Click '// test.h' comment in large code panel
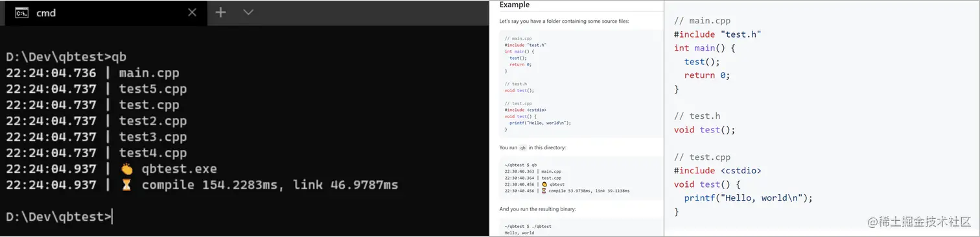The width and height of the screenshot is (980, 237). 697,116
